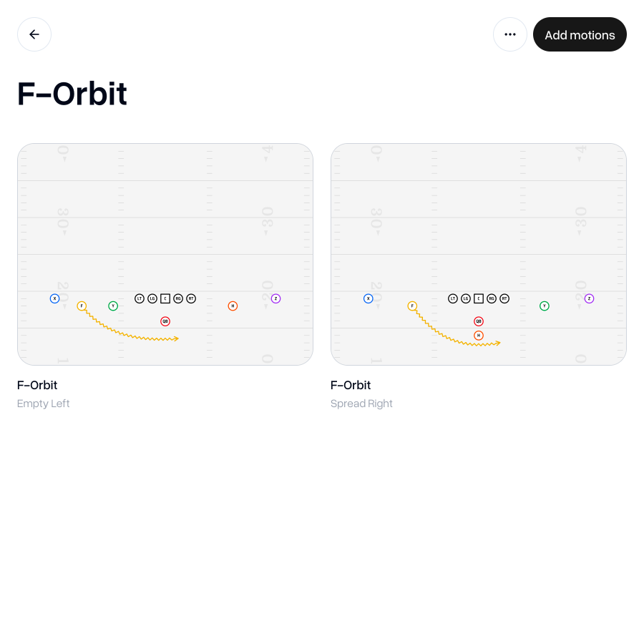Click the H back marker on Spread Right diagram

pyautogui.click(x=479, y=336)
